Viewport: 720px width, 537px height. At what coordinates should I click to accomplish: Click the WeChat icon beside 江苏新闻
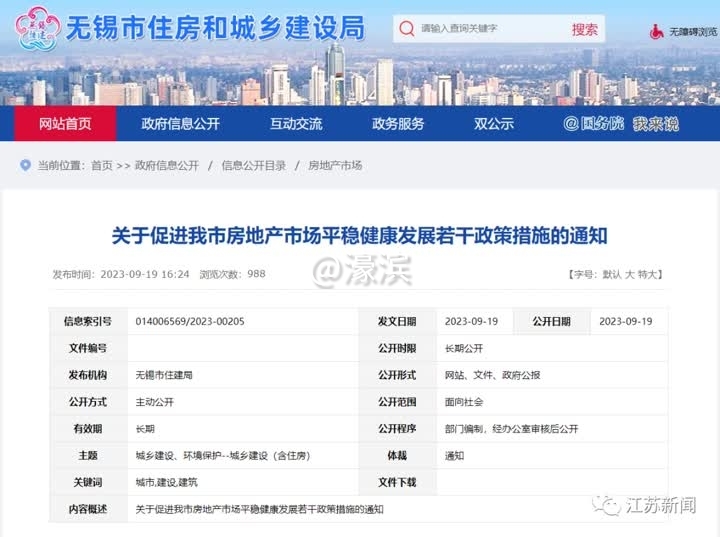[608, 505]
